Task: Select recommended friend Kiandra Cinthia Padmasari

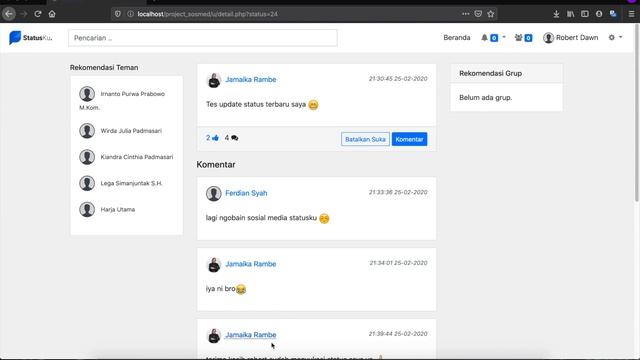Action: [x=137, y=157]
